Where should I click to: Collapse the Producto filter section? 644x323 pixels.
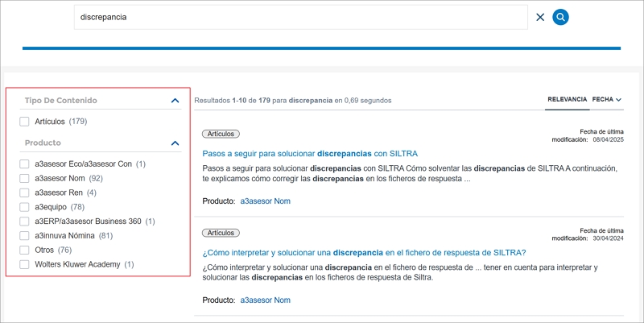click(x=175, y=143)
